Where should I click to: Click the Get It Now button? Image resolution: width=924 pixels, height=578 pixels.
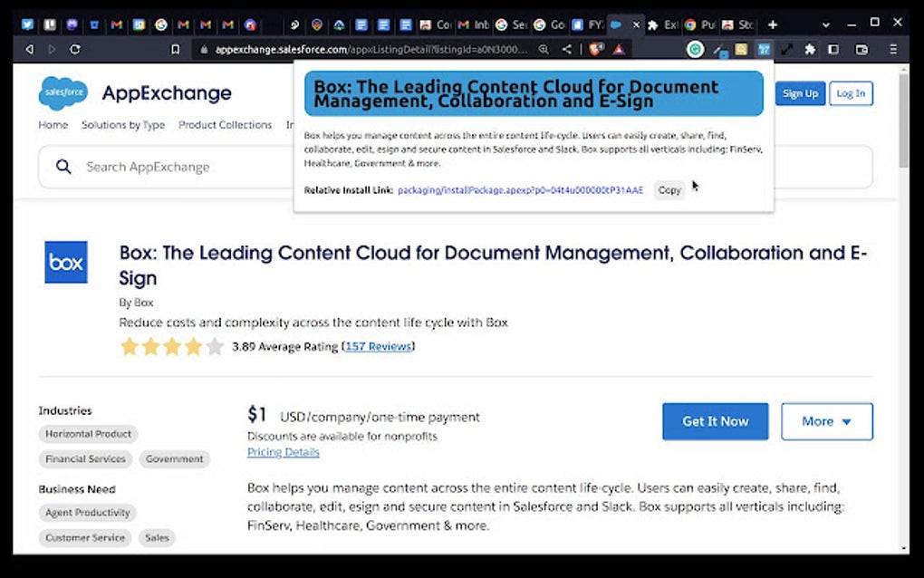coord(715,420)
